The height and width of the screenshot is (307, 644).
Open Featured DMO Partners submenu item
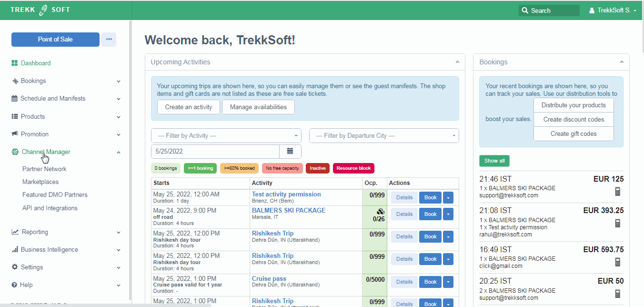click(x=55, y=194)
